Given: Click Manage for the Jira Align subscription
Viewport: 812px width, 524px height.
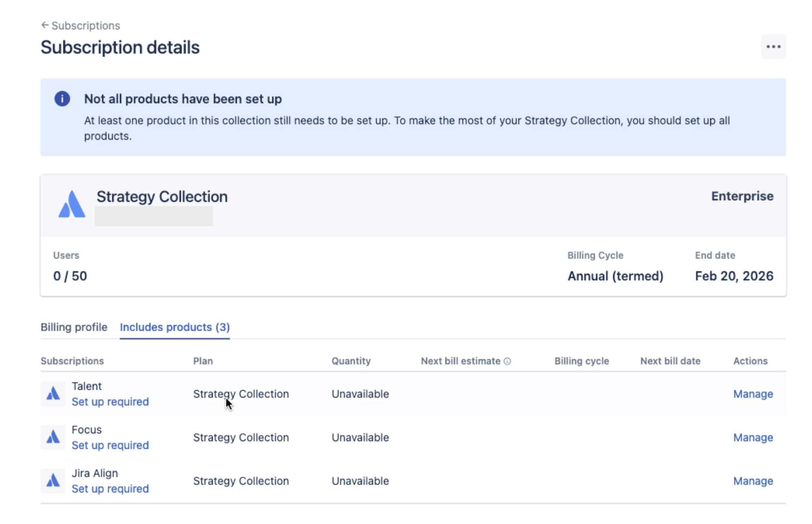Looking at the screenshot, I should tap(753, 481).
